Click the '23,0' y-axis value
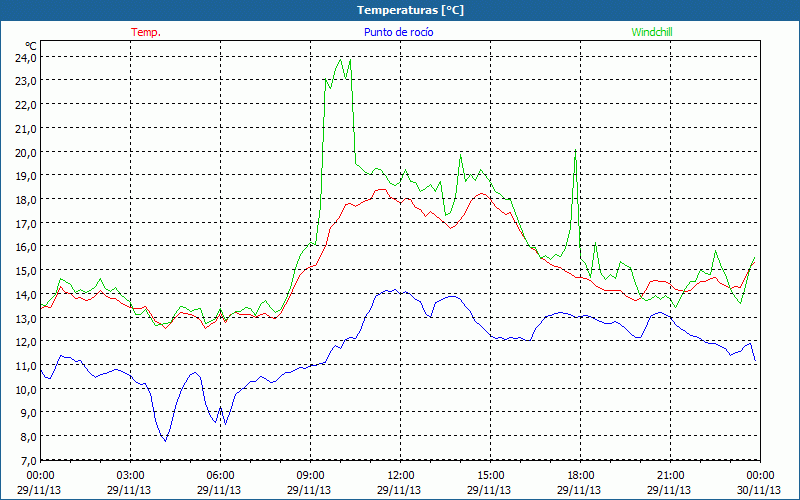This screenshot has height=500, width=800. (x=25, y=81)
